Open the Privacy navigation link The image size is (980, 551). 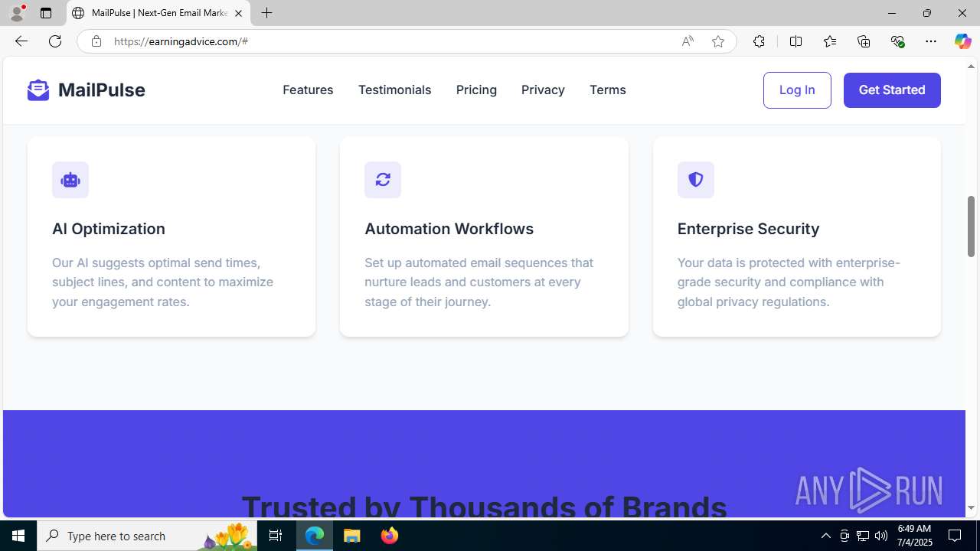(x=543, y=90)
